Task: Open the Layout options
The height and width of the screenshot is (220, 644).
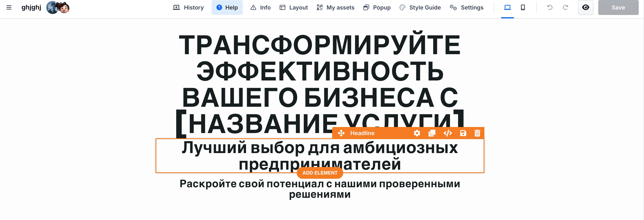Action: [x=293, y=7]
